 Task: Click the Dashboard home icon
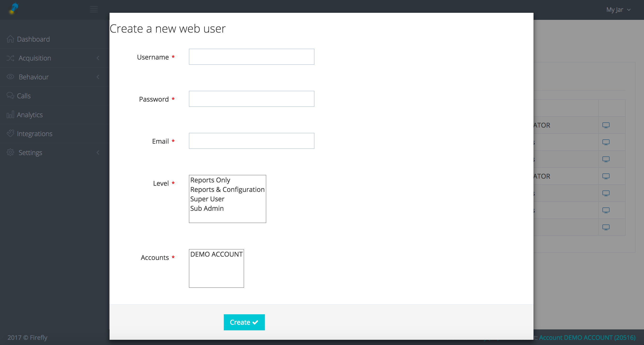coord(10,39)
